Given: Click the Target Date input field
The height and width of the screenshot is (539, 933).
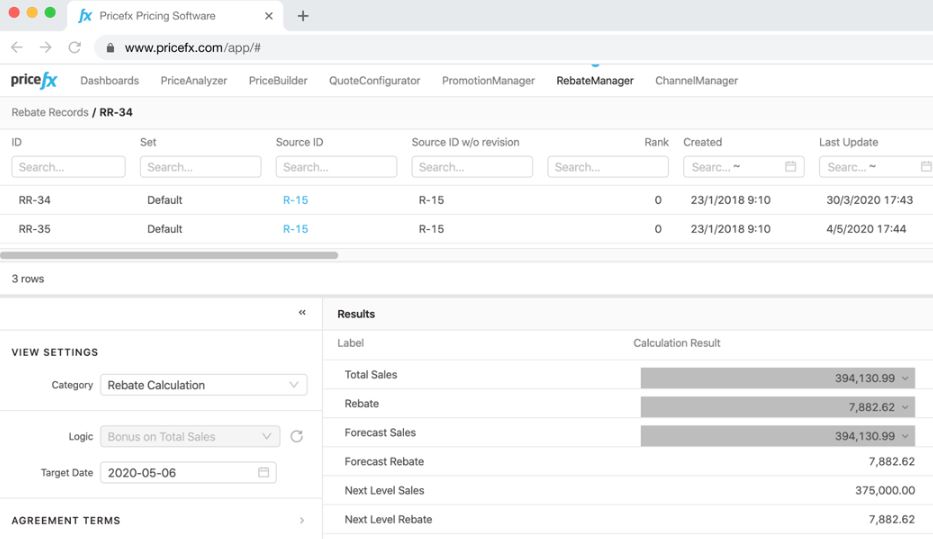Looking at the screenshot, I should [188, 472].
